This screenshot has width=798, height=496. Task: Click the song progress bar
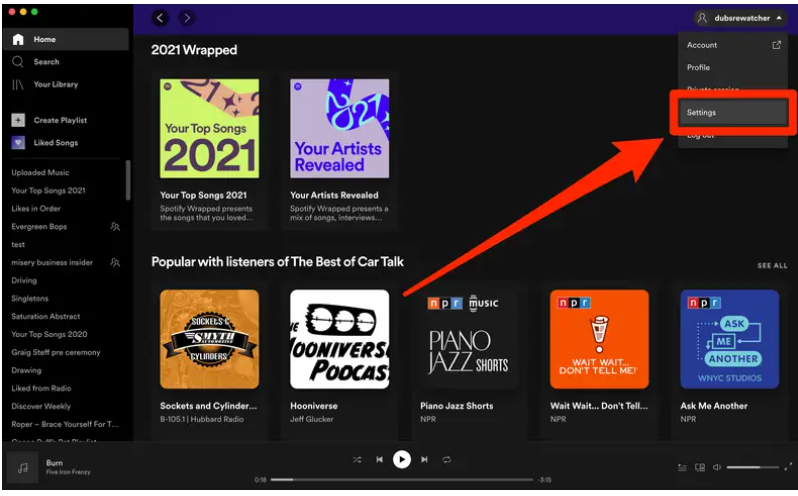click(x=402, y=479)
